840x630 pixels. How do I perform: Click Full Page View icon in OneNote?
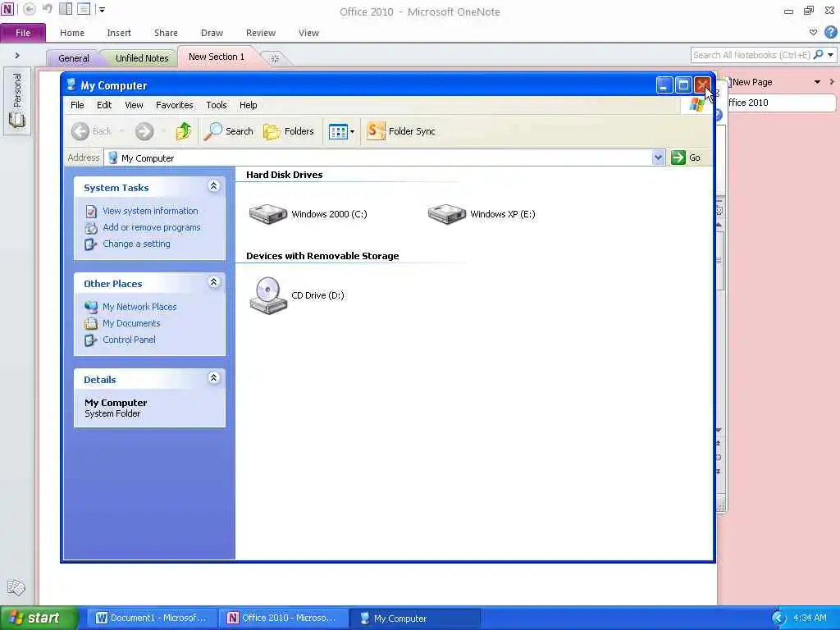pos(84,9)
